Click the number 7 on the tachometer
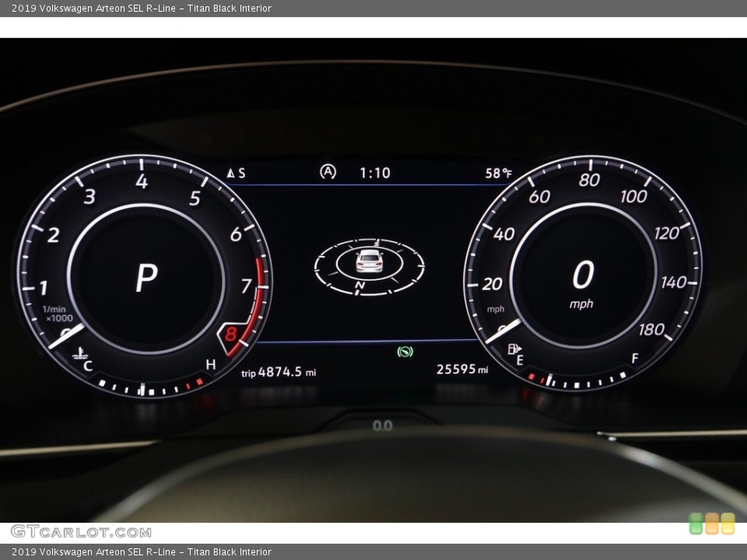Viewport: 747px width, 560px height. click(x=247, y=285)
